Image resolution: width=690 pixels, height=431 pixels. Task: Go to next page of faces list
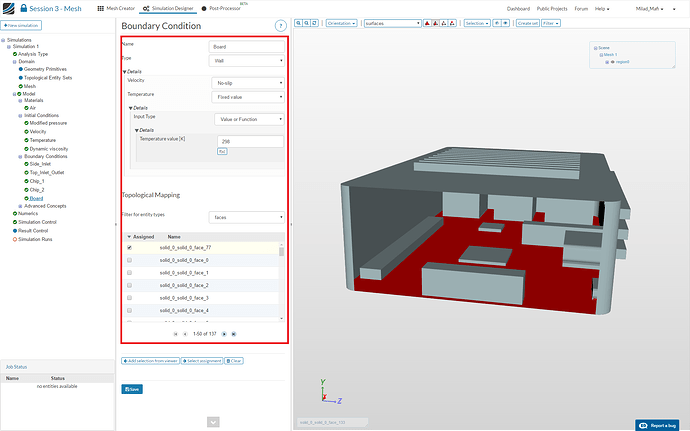[x=223, y=333]
